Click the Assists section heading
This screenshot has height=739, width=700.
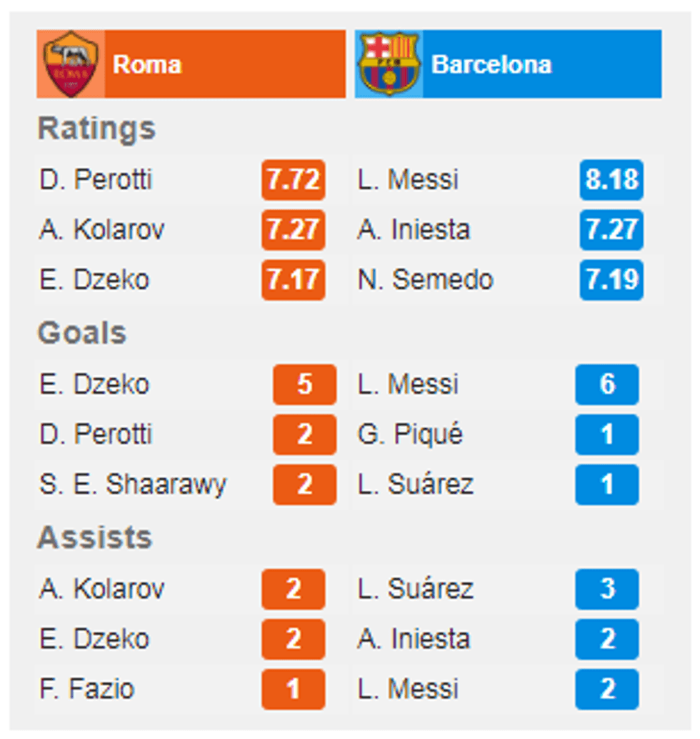(95, 537)
